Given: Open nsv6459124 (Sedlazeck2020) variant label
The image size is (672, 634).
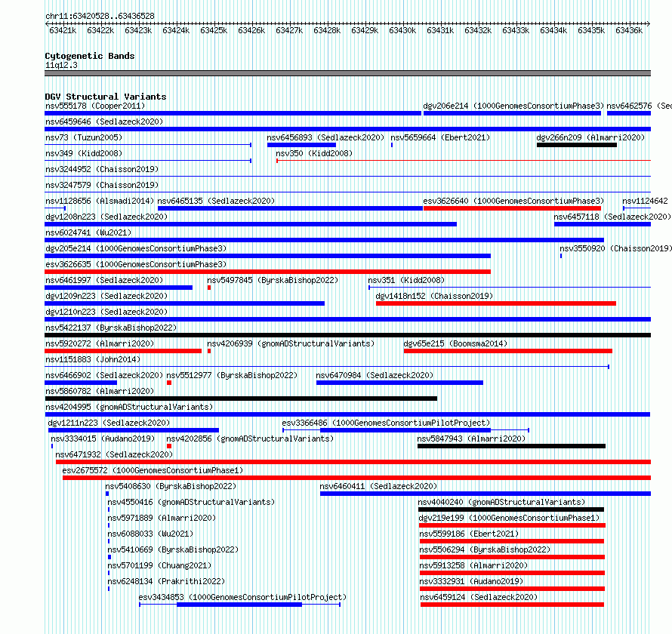Looking at the screenshot, I should 478,597.
